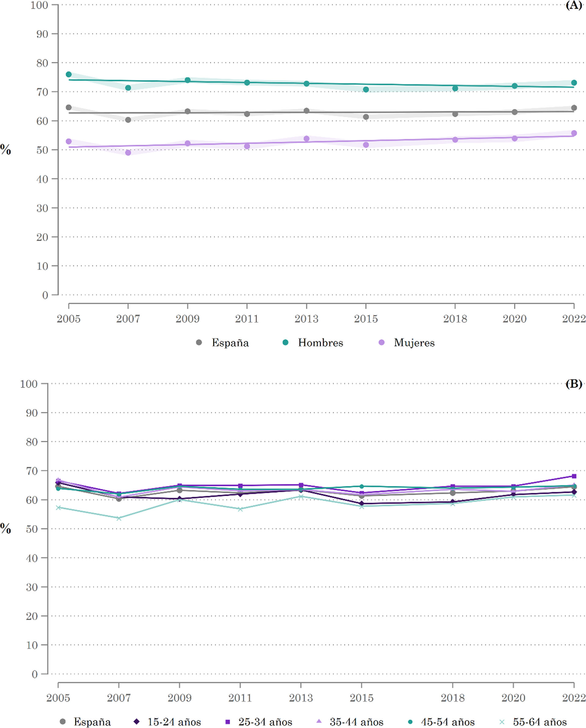The height and width of the screenshot is (728, 586).
Task: Select the Hombres 2005 data point in chart A
Action: 69,74
